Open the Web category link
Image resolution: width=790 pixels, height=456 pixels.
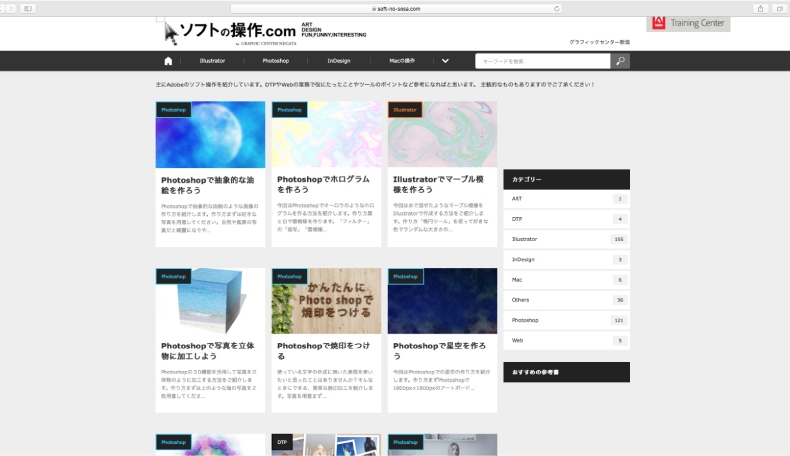[x=566, y=341]
